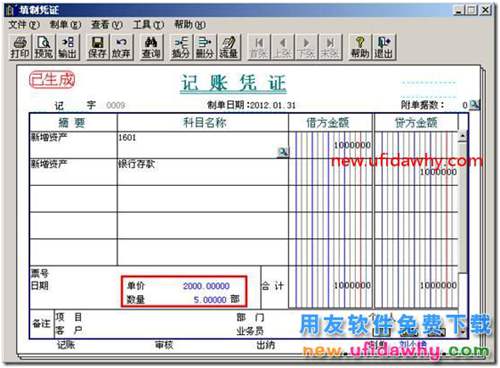Insert entry line with 插分 icon
The image size is (500, 368).
click(x=181, y=47)
